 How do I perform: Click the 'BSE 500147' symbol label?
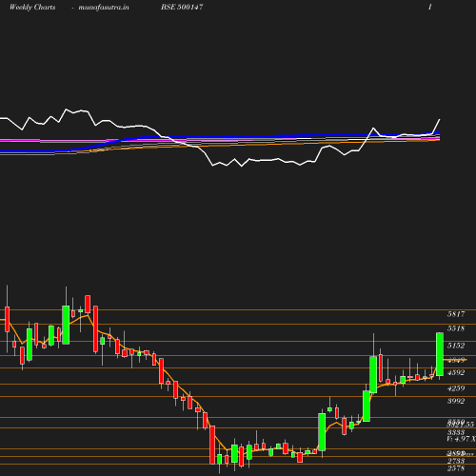[182, 7]
